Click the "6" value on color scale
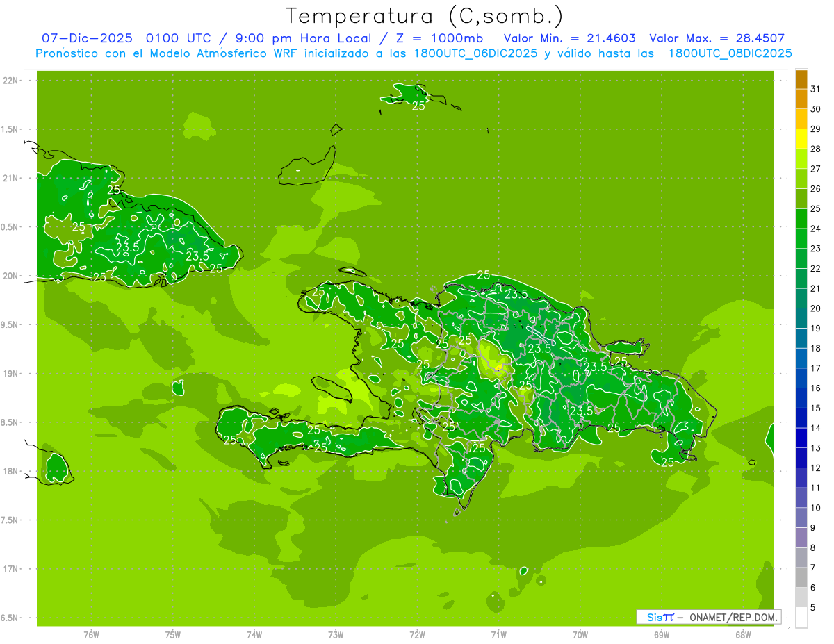Viewport: 834px width, 644px height. (x=813, y=588)
